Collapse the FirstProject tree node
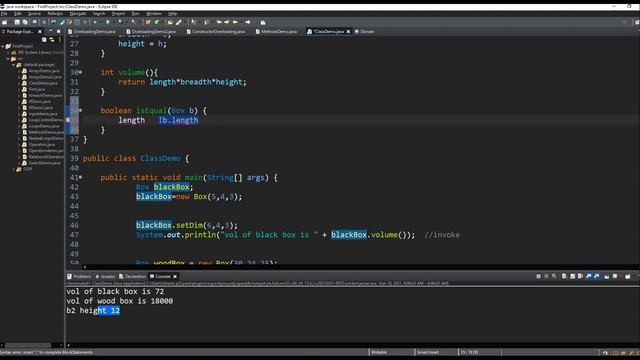This screenshot has height=360, width=640. point(2,47)
